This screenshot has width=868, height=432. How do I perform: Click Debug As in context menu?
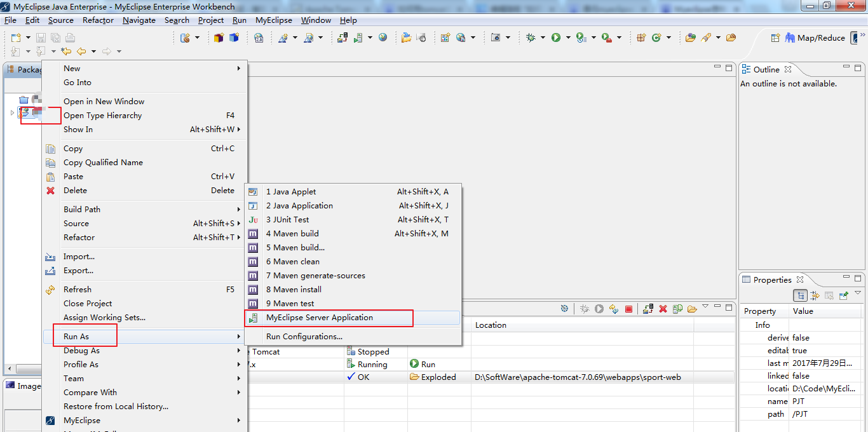(144, 351)
